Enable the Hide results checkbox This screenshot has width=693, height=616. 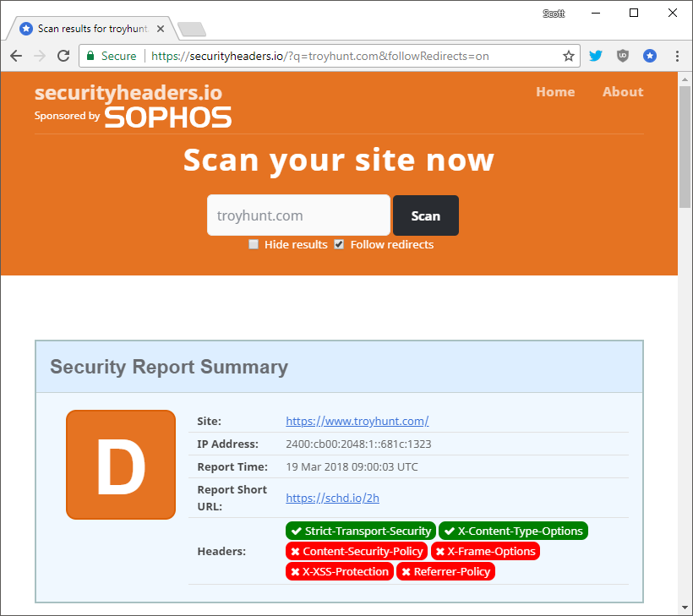tap(254, 244)
